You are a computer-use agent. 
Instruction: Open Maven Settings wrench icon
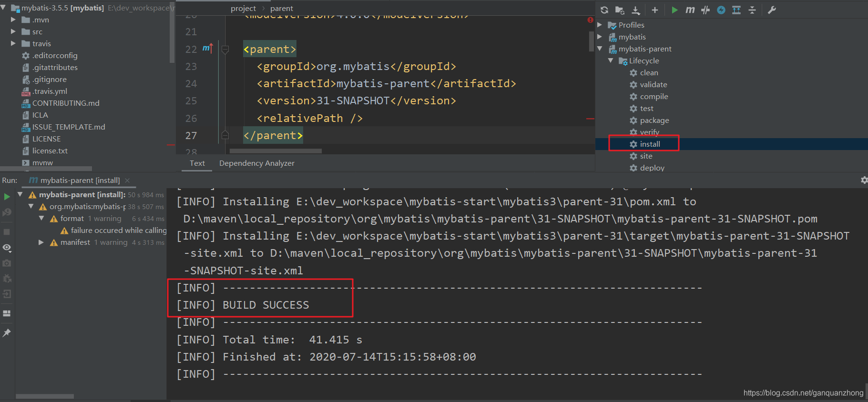[x=772, y=10]
